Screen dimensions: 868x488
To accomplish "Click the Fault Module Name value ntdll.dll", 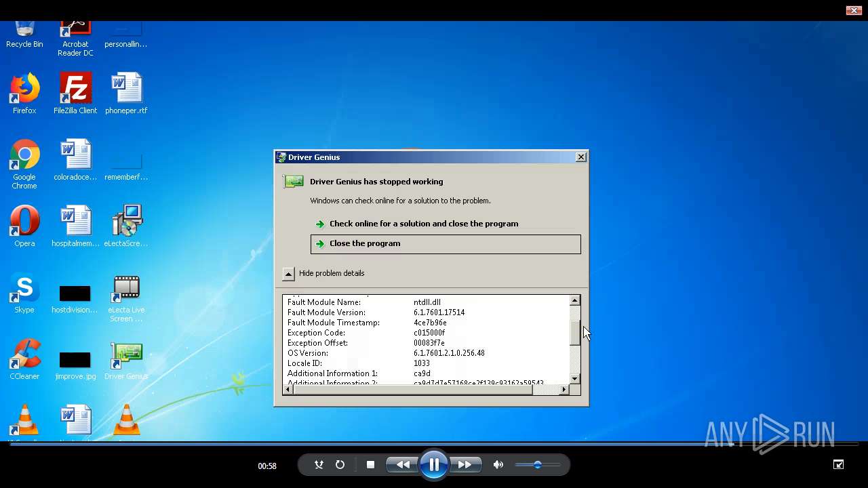I will pyautogui.click(x=427, y=302).
